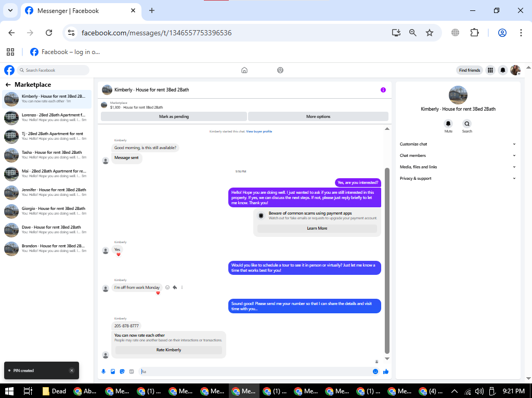Expand Chat members section
The height and width of the screenshot is (398, 532).
click(x=458, y=155)
